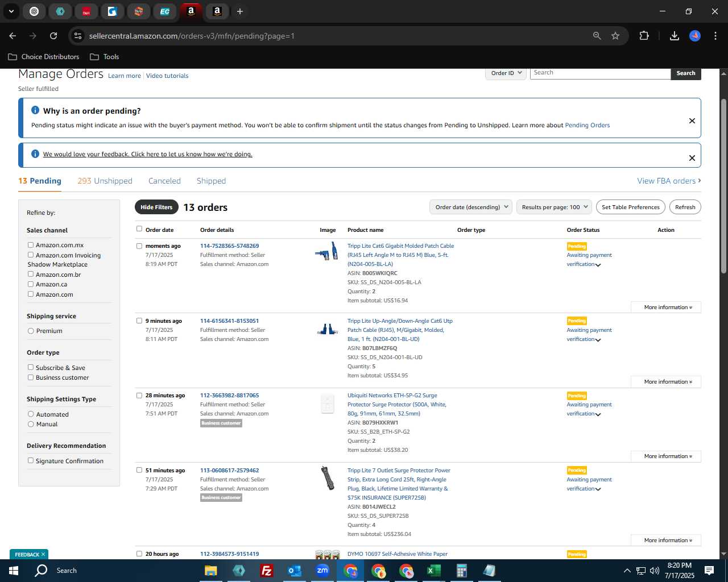Open Zoom from the taskbar

click(322, 571)
